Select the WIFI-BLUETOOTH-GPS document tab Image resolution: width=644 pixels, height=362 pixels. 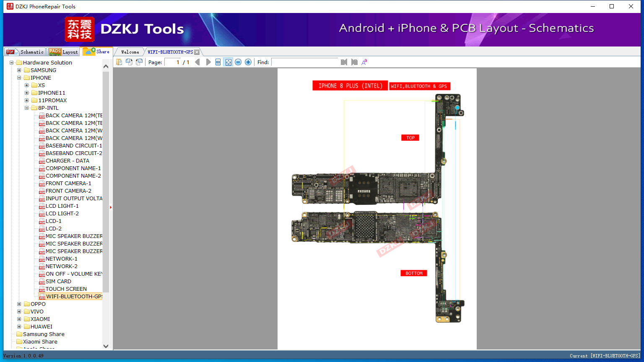point(170,52)
